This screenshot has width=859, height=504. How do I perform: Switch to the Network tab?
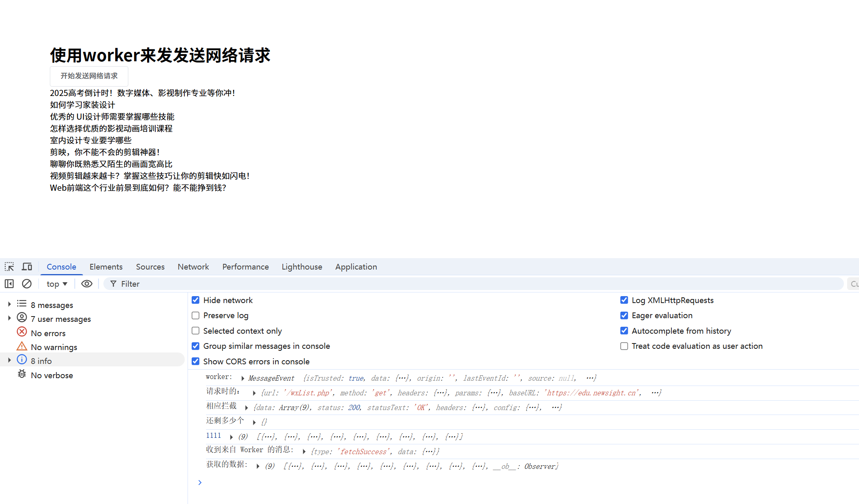pos(193,267)
